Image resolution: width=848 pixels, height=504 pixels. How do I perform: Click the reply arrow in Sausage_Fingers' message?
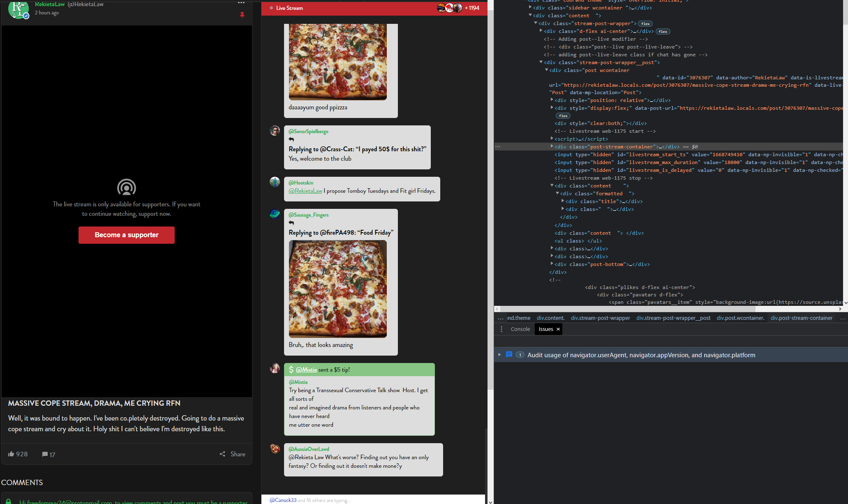(x=291, y=223)
